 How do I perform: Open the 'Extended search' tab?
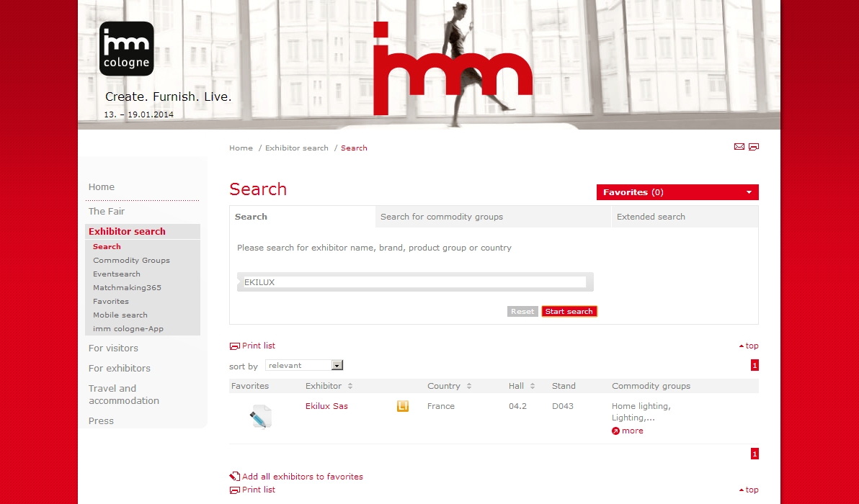point(651,217)
